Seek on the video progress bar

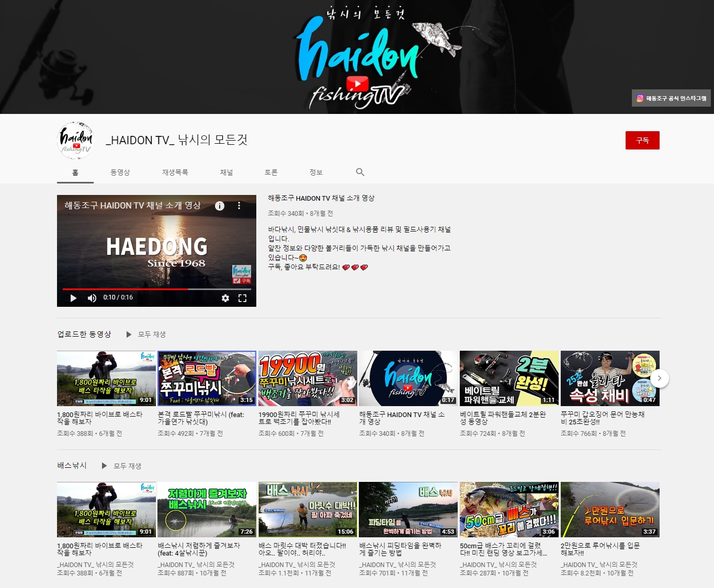point(157,289)
